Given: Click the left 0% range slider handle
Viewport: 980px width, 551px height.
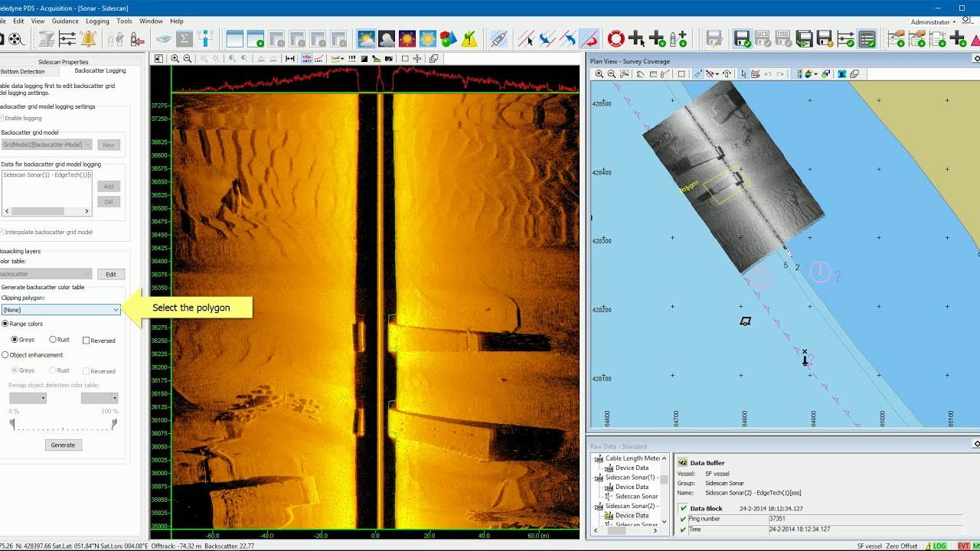Looking at the screenshot, I should pos(11,423).
